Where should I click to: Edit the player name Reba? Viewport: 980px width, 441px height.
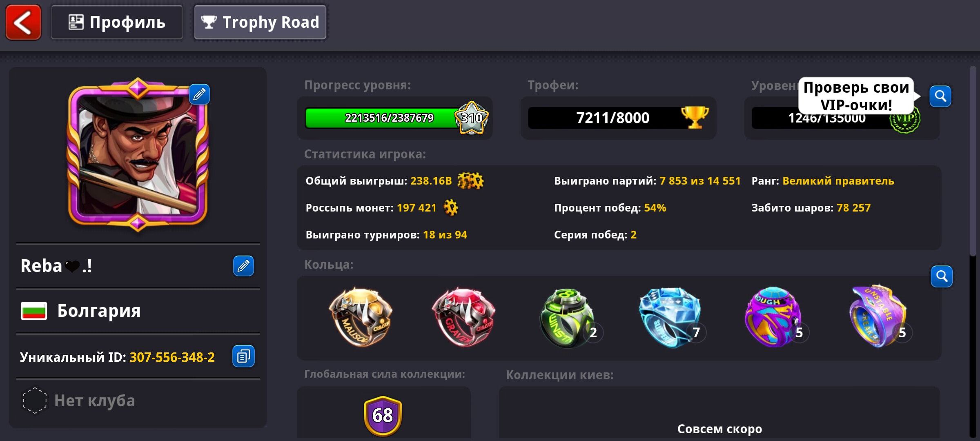pos(243,266)
